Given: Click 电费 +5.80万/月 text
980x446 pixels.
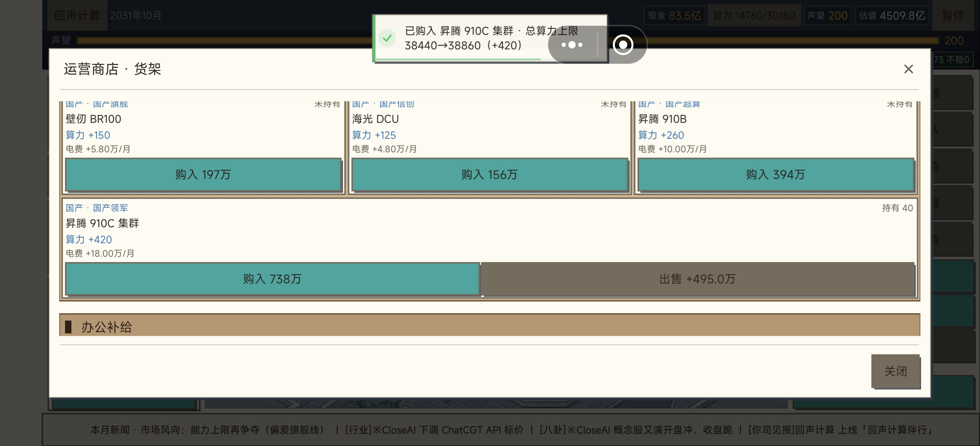Looking at the screenshot, I should pos(98,149).
